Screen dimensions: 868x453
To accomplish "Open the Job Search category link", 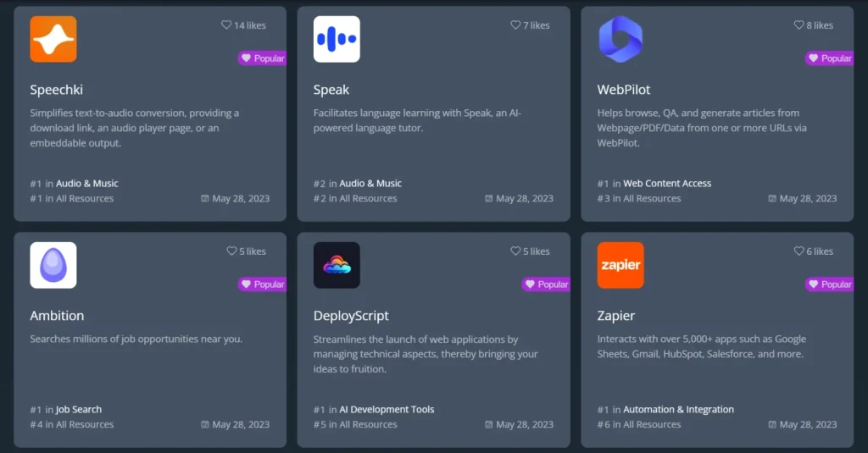I will [79, 409].
